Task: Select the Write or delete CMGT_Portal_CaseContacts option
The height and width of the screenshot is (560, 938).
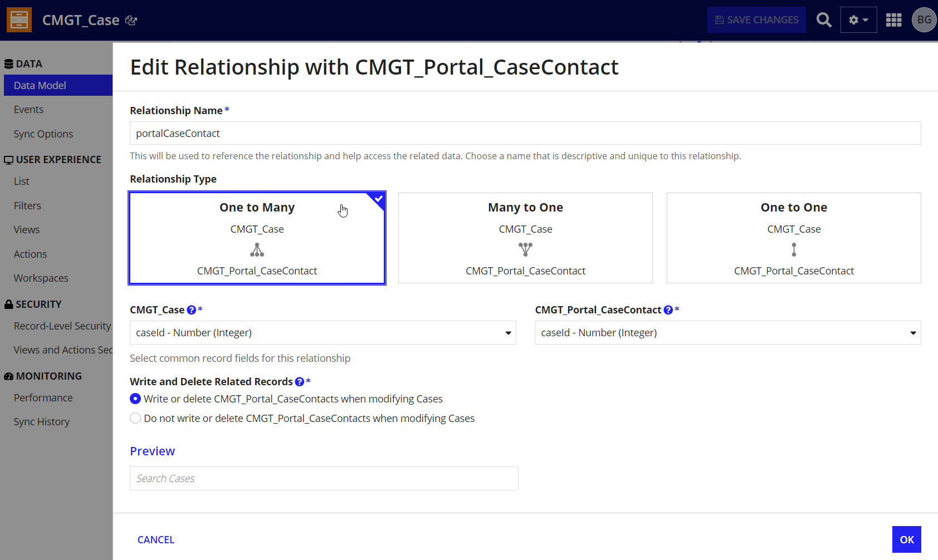Action: pos(135,399)
